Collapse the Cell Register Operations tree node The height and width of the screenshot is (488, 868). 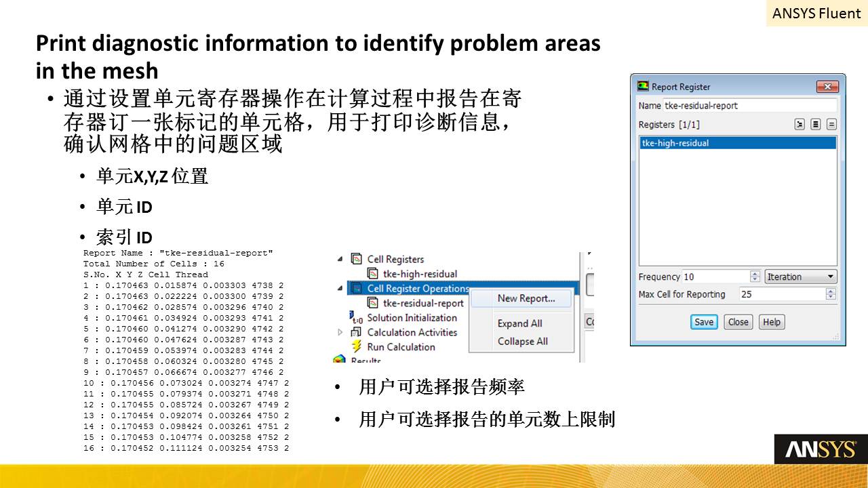click(340, 289)
